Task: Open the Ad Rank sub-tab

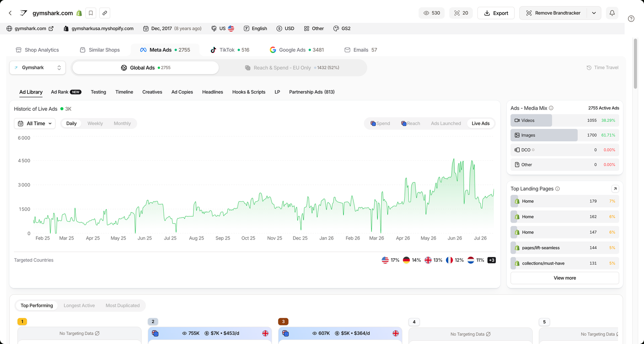Action: (x=66, y=92)
